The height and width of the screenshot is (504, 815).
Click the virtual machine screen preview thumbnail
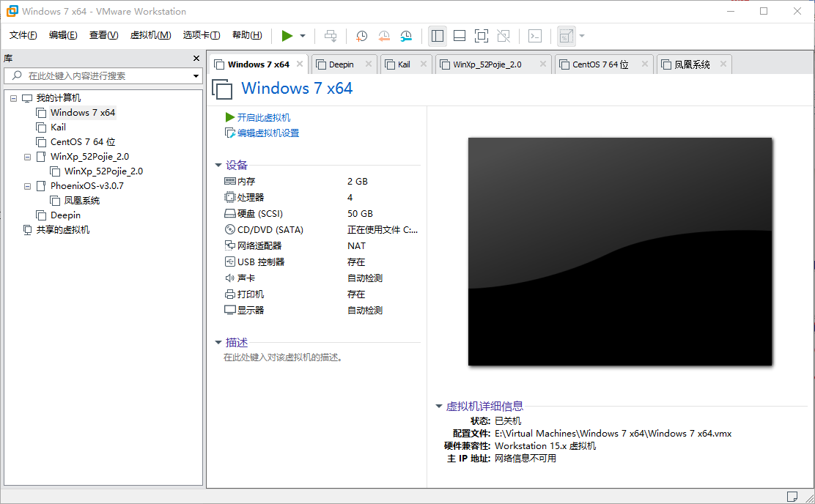pyautogui.click(x=619, y=251)
